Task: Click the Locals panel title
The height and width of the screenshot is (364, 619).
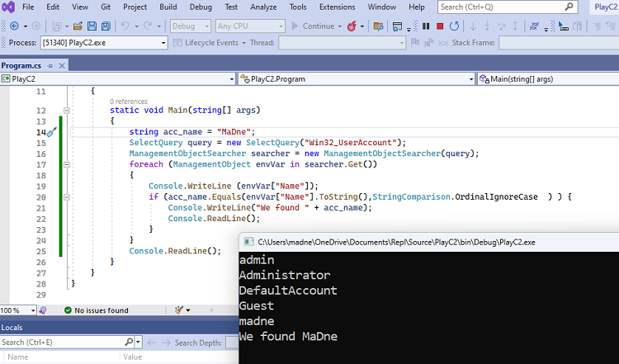Action: [12, 328]
